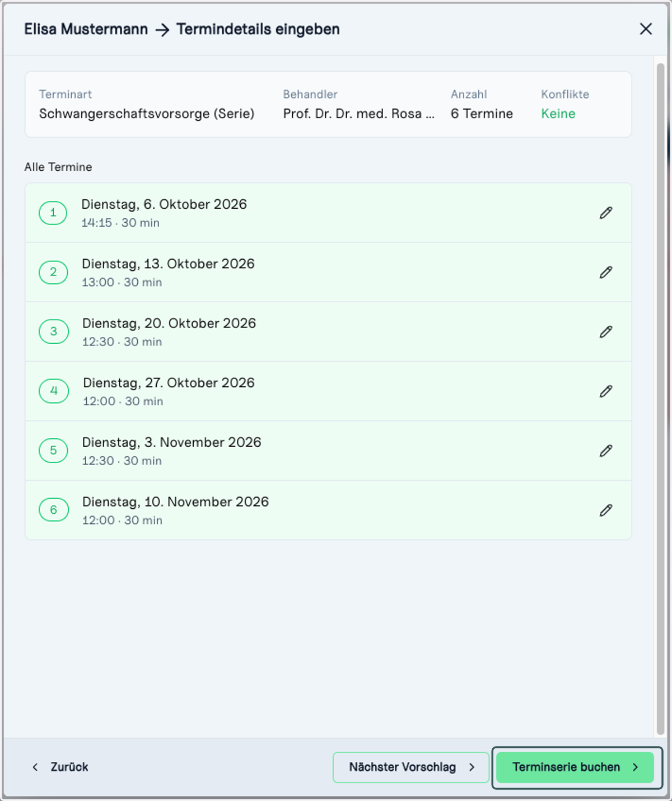Edit the appointment on 10. November 2026
672x801 pixels.
coord(606,510)
